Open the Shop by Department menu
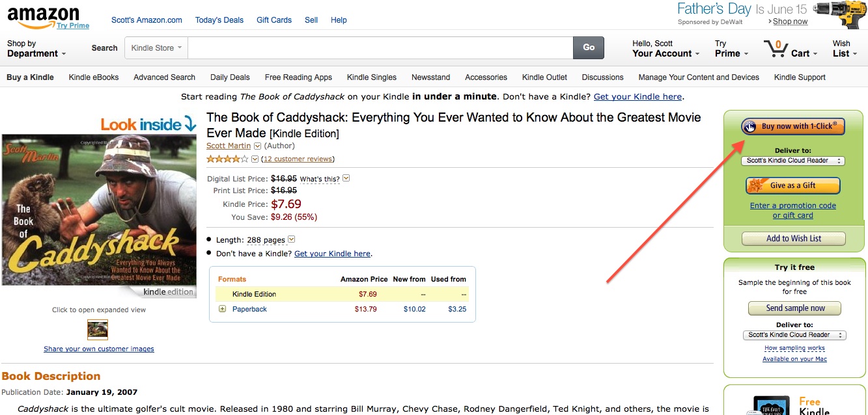Viewport: 868px width, 415px height. [36, 49]
